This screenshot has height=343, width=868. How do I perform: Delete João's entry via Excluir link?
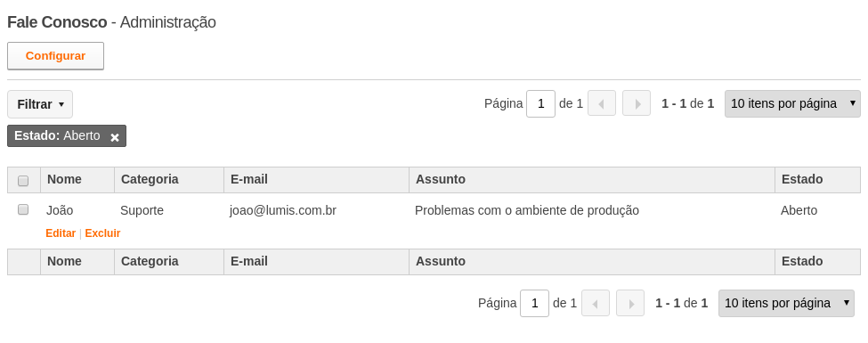coord(102,233)
